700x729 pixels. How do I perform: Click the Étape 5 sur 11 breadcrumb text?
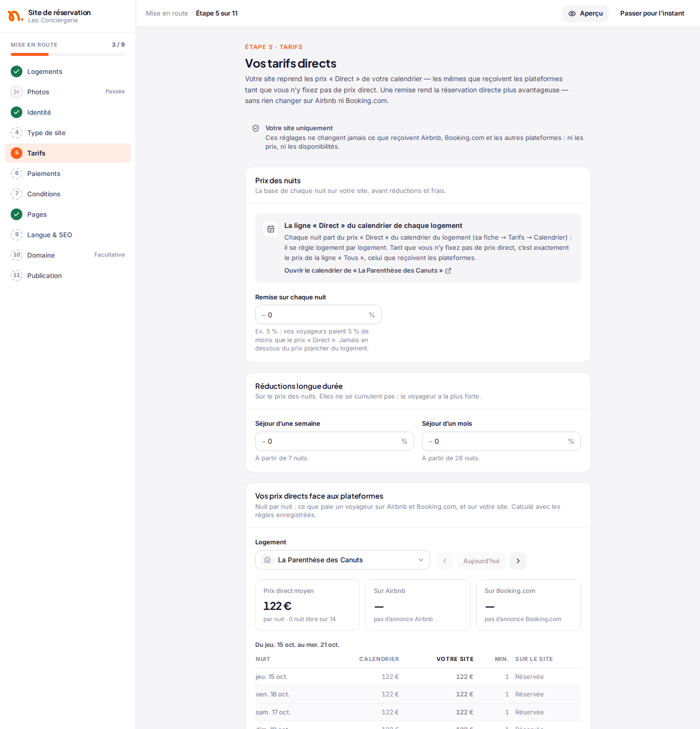[x=217, y=14]
